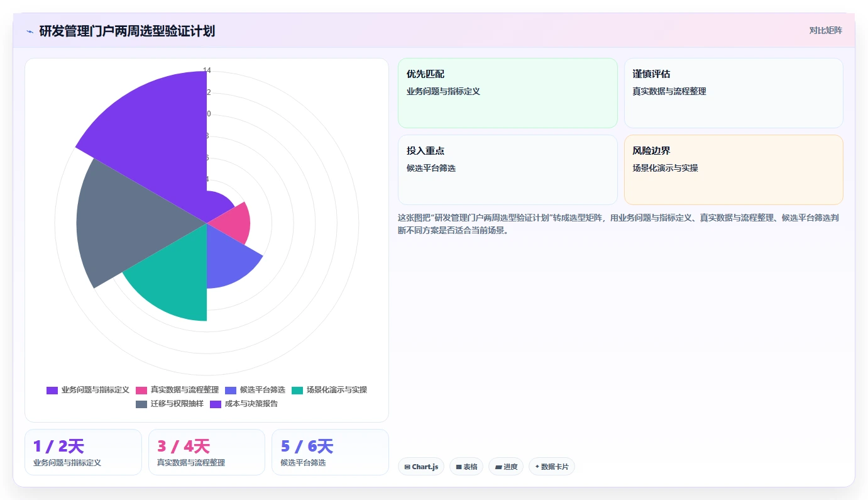
Task: Click the description paragraph starting 这张图把
Action: point(620,224)
